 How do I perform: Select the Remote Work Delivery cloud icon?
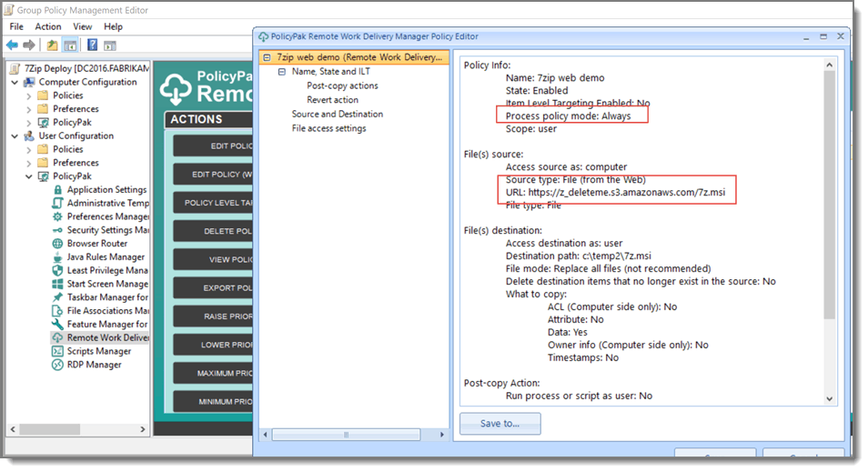point(57,338)
